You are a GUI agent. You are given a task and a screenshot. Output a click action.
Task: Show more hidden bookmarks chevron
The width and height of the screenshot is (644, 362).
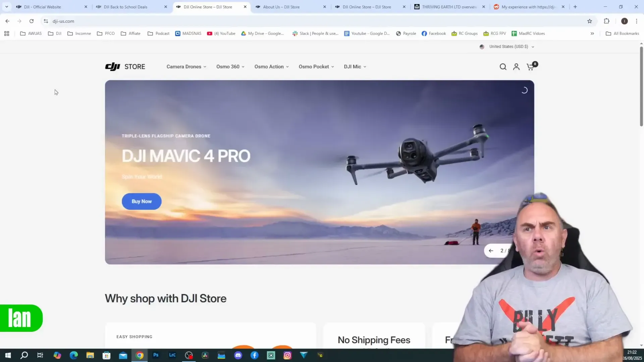(x=592, y=34)
